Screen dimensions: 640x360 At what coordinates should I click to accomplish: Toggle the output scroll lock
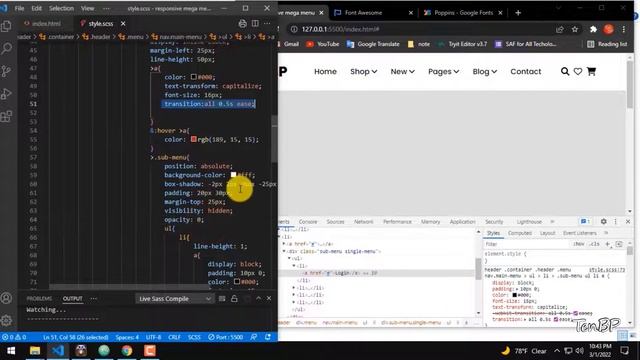[x=234, y=298]
